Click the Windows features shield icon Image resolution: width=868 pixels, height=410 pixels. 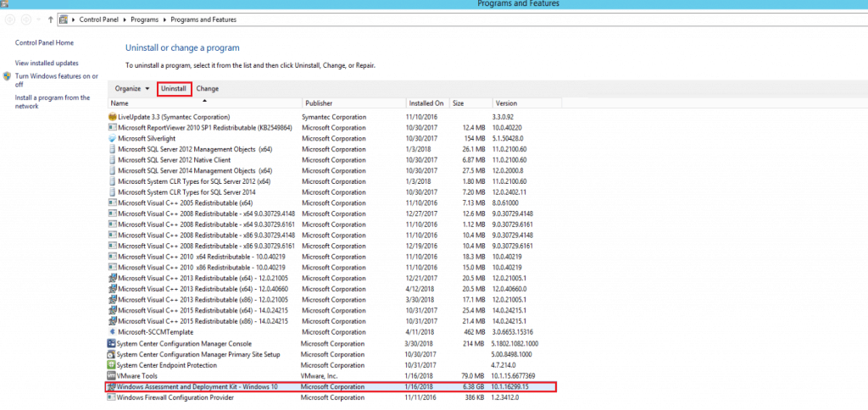click(x=7, y=75)
